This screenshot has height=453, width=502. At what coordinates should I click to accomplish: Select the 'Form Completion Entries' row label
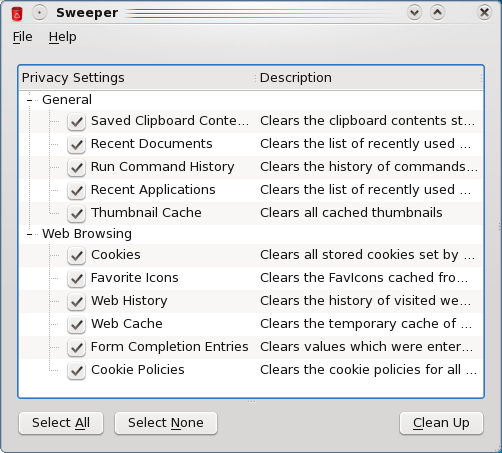pyautogui.click(x=170, y=347)
